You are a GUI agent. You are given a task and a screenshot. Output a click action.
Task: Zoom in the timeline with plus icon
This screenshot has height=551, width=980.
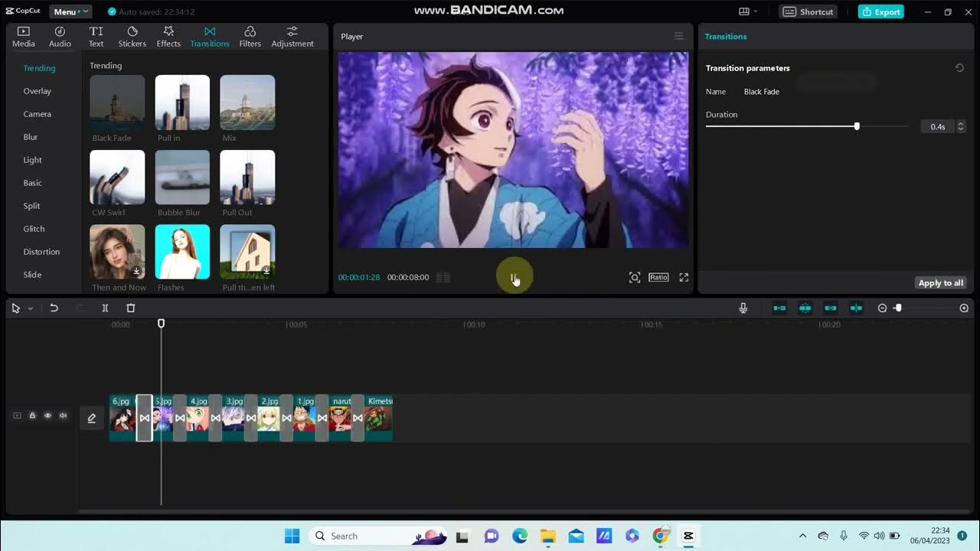point(964,308)
